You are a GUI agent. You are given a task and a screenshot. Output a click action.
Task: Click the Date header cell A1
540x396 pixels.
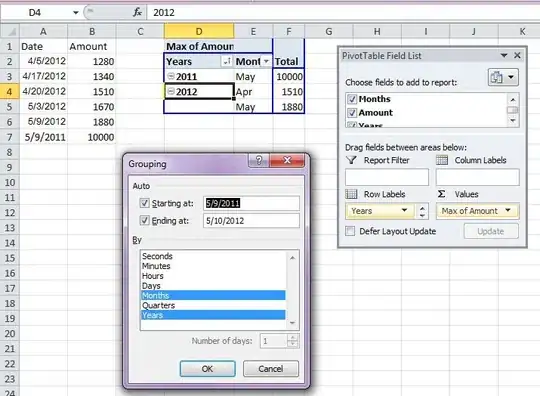pyautogui.click(x=43, y=46)
